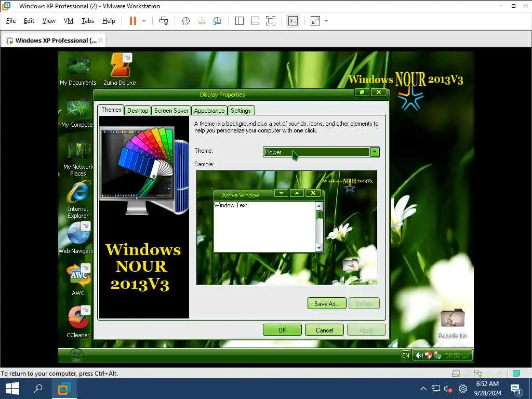This screenshot has width=532, height=399.
Task: Click the XP tray security shield icon
Action: click(429, 355)
